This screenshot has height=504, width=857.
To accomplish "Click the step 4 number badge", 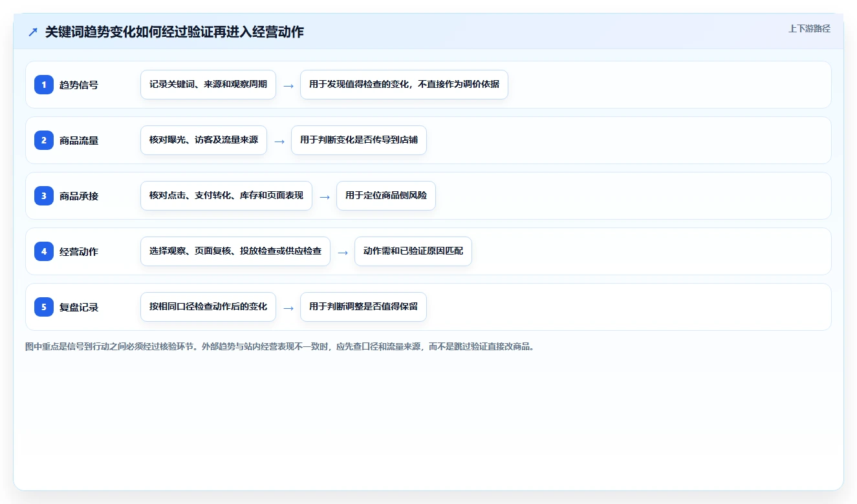I will (44, 251).
